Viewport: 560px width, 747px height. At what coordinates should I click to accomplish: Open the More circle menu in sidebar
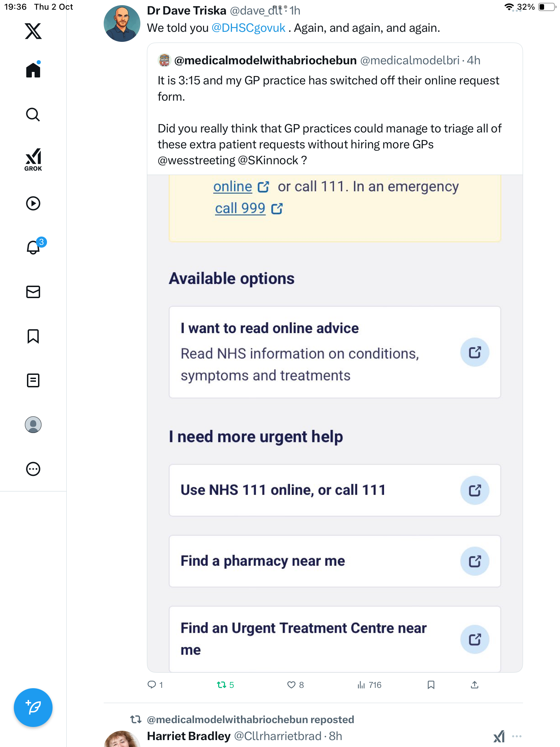pos(33,469)
